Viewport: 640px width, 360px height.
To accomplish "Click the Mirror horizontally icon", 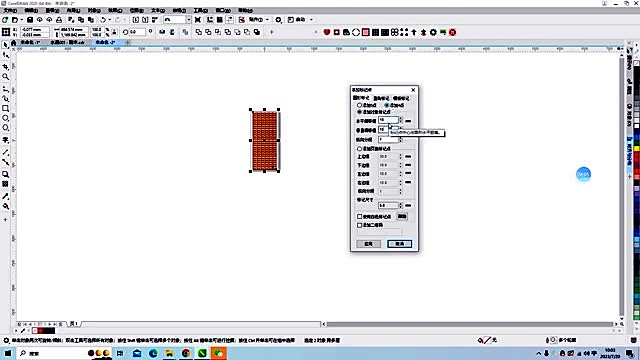I will [x=162, y=32].
